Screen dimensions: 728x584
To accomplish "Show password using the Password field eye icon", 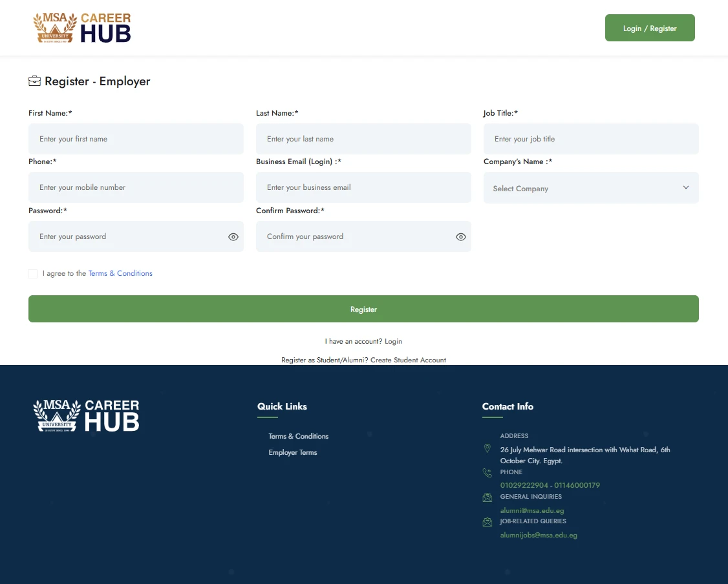I will [233, 237].
